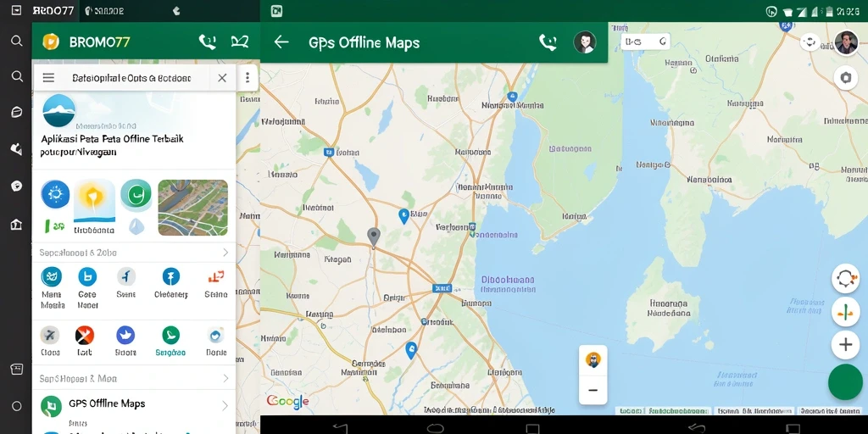Click the back arrow beside GPS Offline Maps

click(281, 42)
